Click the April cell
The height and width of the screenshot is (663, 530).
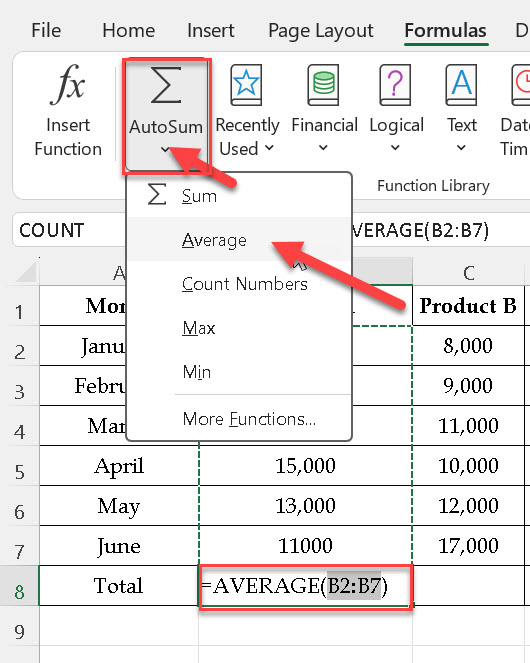(x=119, y=466)
